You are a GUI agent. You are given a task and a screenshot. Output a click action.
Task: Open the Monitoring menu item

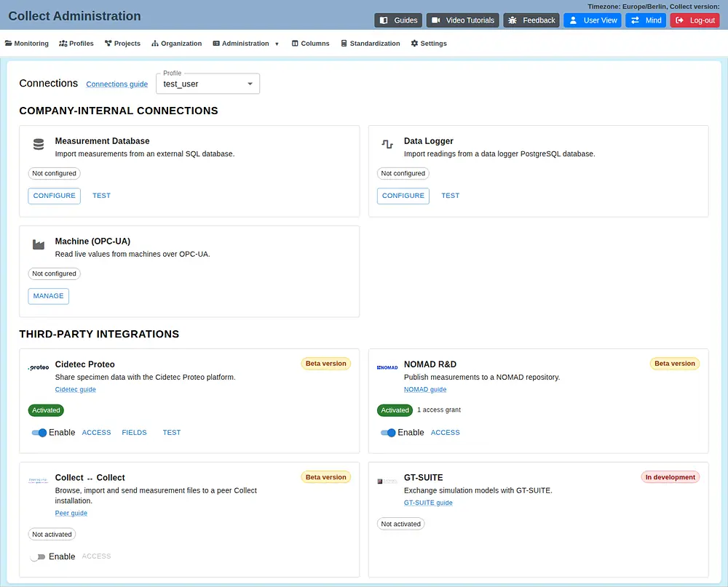coord(26,43)
